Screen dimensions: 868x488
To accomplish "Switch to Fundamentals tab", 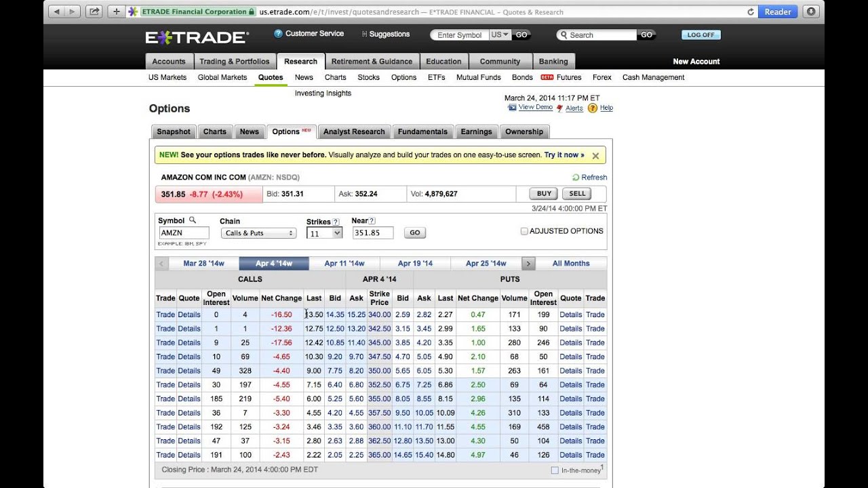I will coord(422,132).
